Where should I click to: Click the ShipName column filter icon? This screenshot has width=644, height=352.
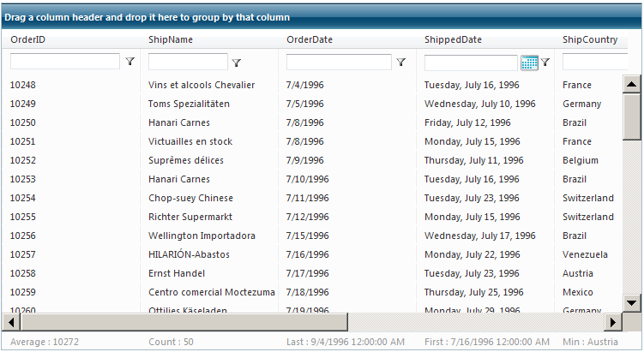[237, 62]
